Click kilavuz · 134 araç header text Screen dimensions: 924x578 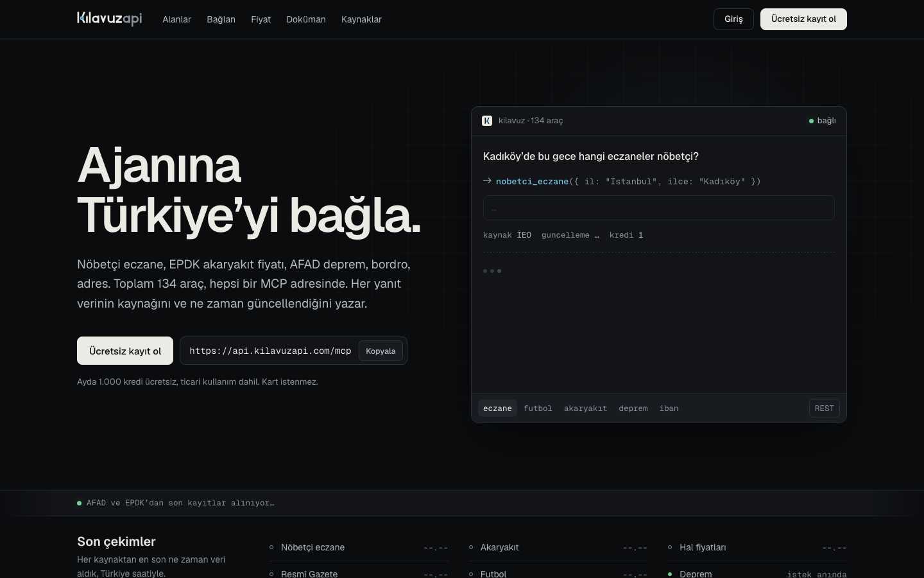(531, 121)
